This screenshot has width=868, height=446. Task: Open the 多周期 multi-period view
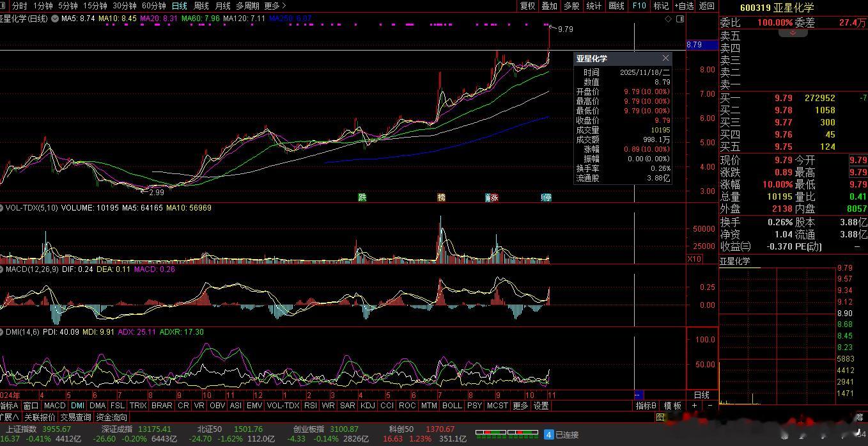coord(247,6)
